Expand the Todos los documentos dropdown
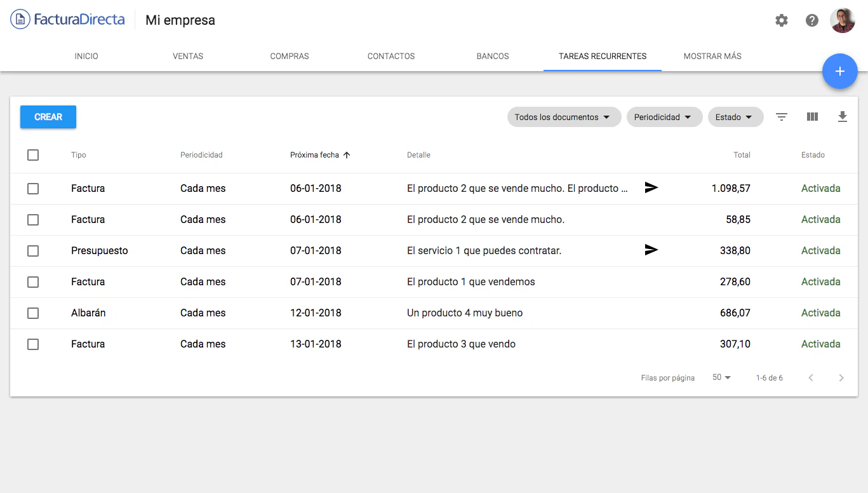The image size is (868, 493). (563, 117)
